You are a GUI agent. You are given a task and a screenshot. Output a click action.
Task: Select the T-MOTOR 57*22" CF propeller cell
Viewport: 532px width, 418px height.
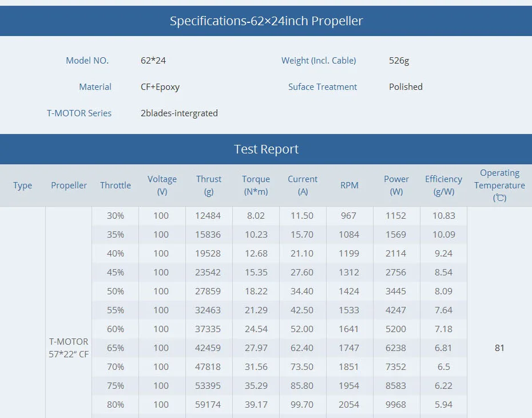click(x=69, y=348)
